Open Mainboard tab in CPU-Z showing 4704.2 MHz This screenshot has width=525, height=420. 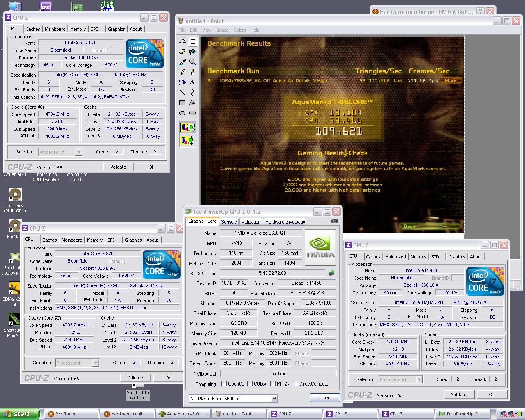[x=55, y=29]
